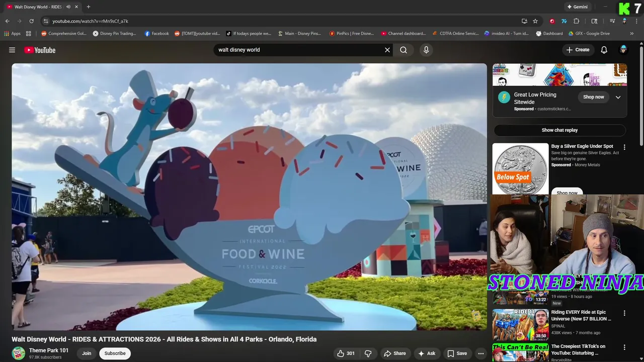Image resolution: width=644 pixels, height=362 pixels.
Task: Start voice search with microphone icon
Action: pos(426,50)
